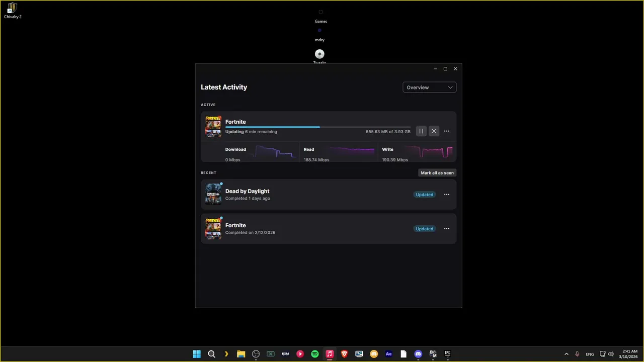Click the Updated badge on Dead by Daylight
This screenshot has height=362, width=644.
pyautogui.click(x=425, y=195)
